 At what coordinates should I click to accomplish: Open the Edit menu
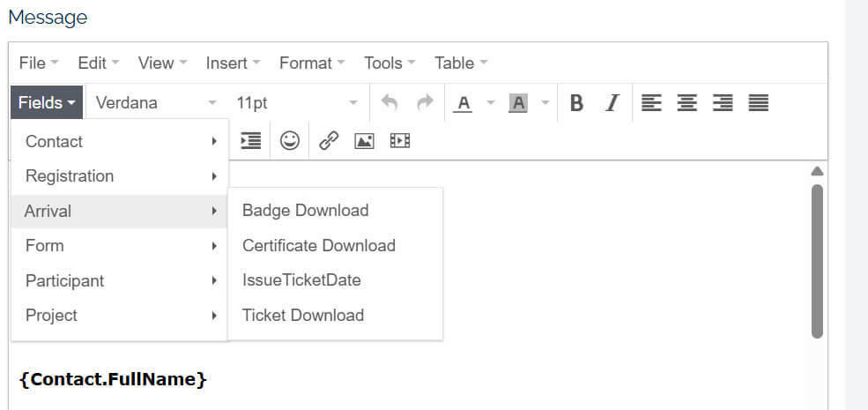tap(99, 63)
